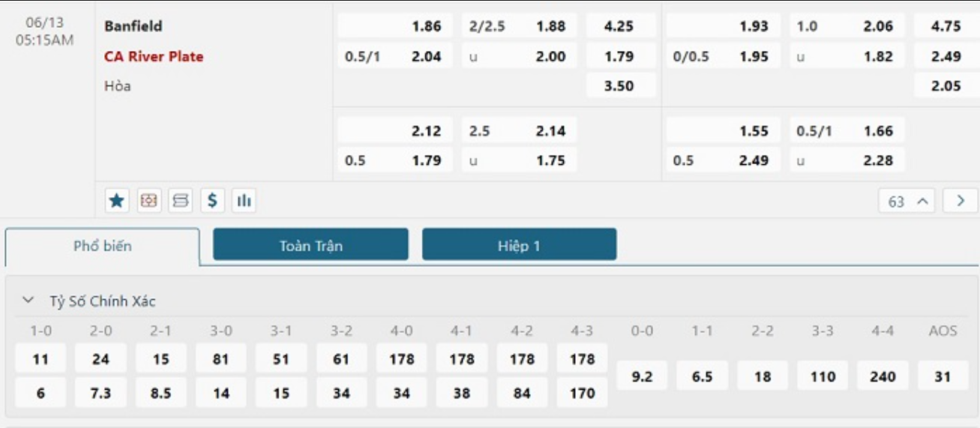Viewport: 980px width, 428px height.
Task: Collapse the Tỷ Số Chính Xác section
Action: pos(28,301)
